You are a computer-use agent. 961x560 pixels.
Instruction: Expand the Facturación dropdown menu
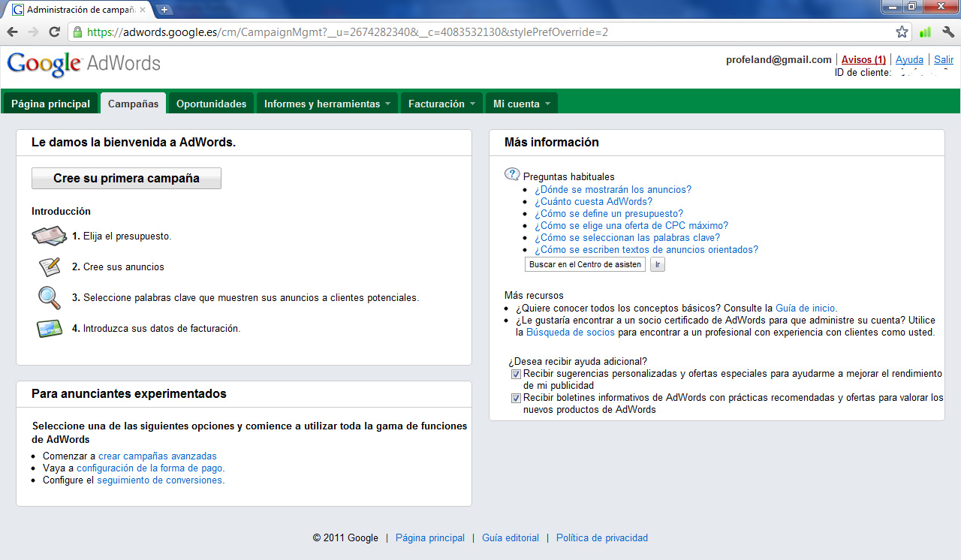tap(441, 104)
